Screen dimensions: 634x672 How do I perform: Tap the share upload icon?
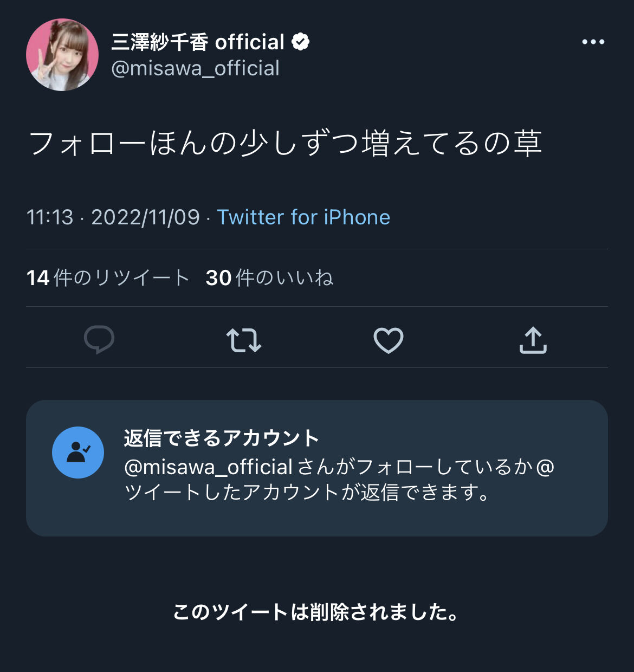pyautogui.click(x=533, y=340)
